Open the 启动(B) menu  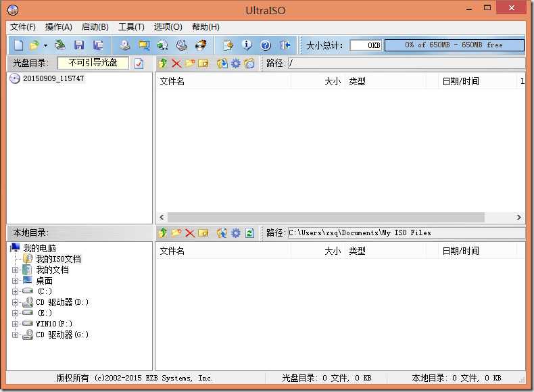coord(95,27)
